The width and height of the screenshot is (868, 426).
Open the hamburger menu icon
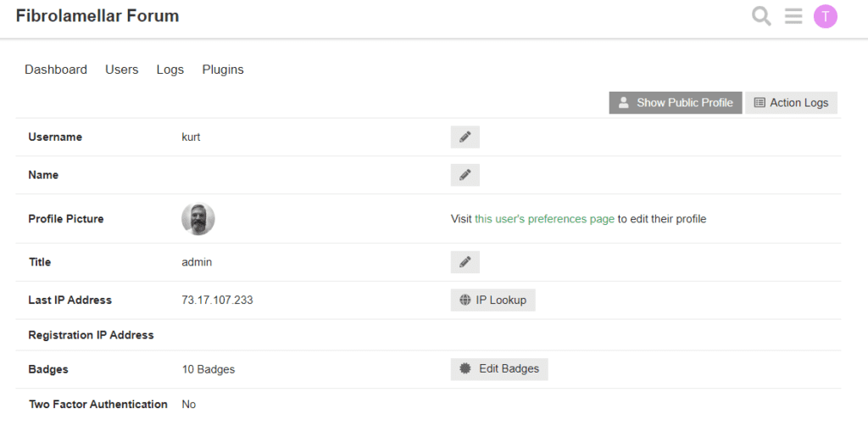793,16
